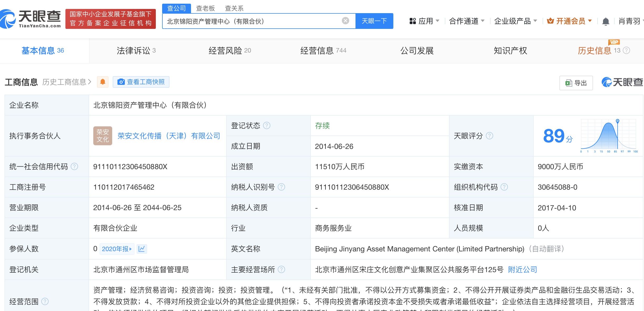Help icon beside 主要经营场所

click(x=281, y=269)
